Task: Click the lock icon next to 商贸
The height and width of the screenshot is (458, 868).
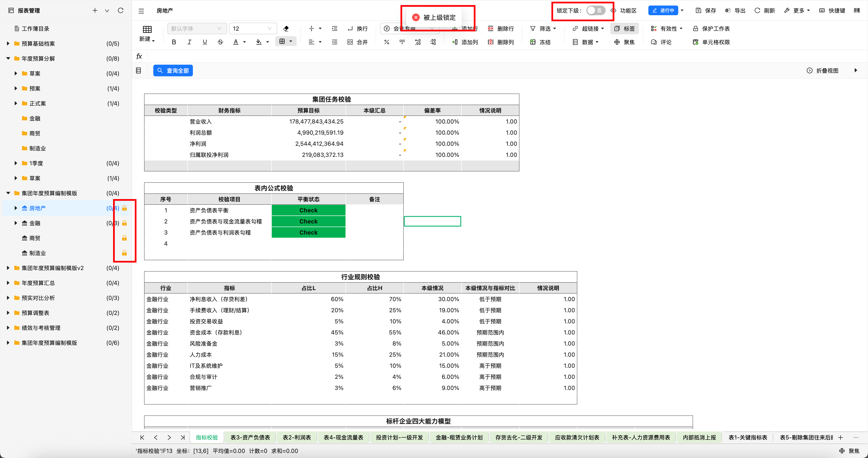Action: [124, 238]
